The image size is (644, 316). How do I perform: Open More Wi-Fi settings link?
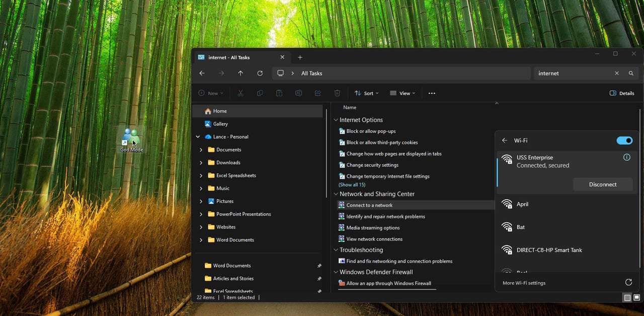[x=524, y=283]
